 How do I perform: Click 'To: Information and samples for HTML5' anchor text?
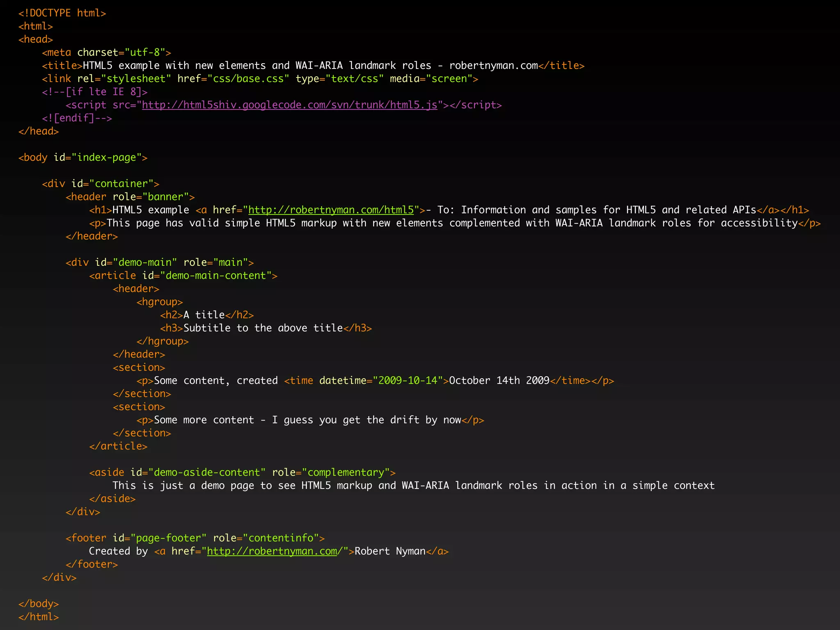tap(591, 210)
